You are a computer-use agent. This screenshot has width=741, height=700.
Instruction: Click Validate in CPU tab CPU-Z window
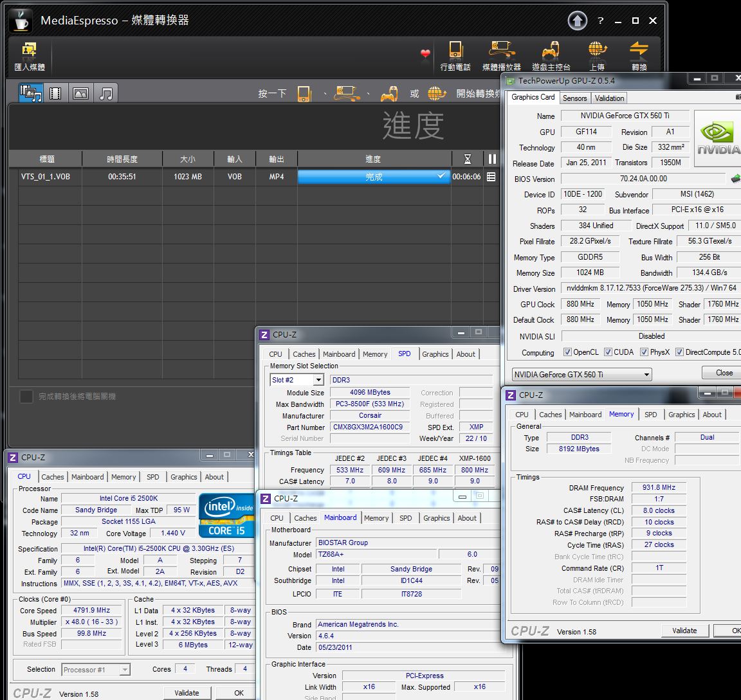coord(187,693)
